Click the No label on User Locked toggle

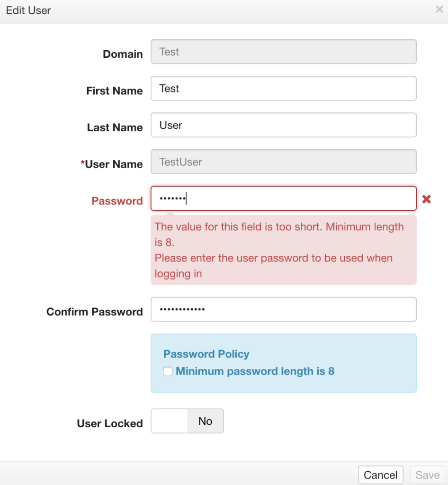coord(206,421)
